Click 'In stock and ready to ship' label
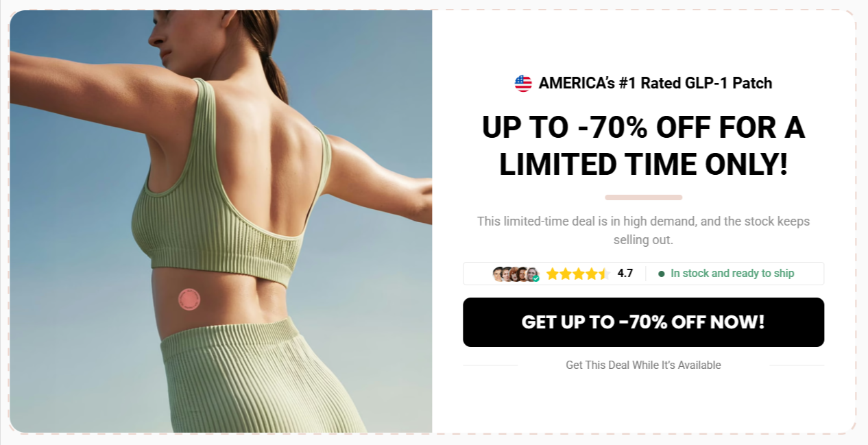This screenshot has width=868, height=445. point(732,274)
